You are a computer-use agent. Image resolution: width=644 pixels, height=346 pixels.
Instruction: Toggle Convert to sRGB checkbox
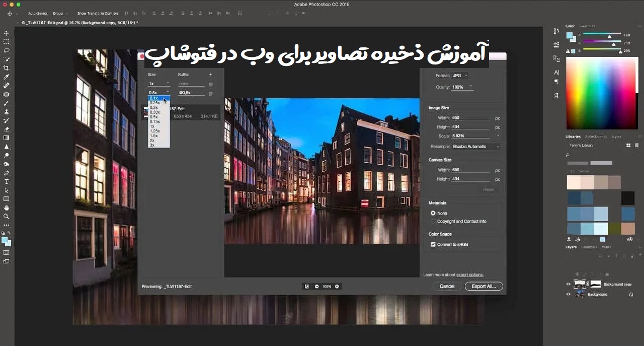click(433, 244)
